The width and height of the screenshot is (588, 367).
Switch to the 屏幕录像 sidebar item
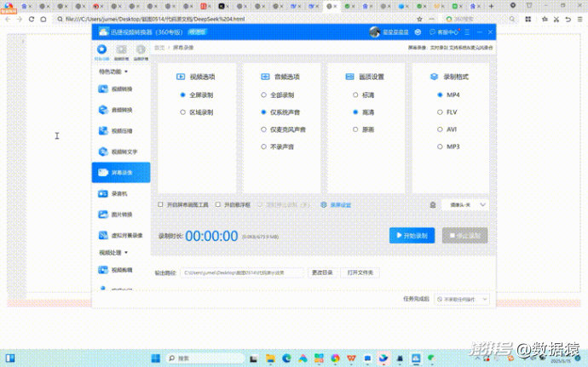coord(121,173)
